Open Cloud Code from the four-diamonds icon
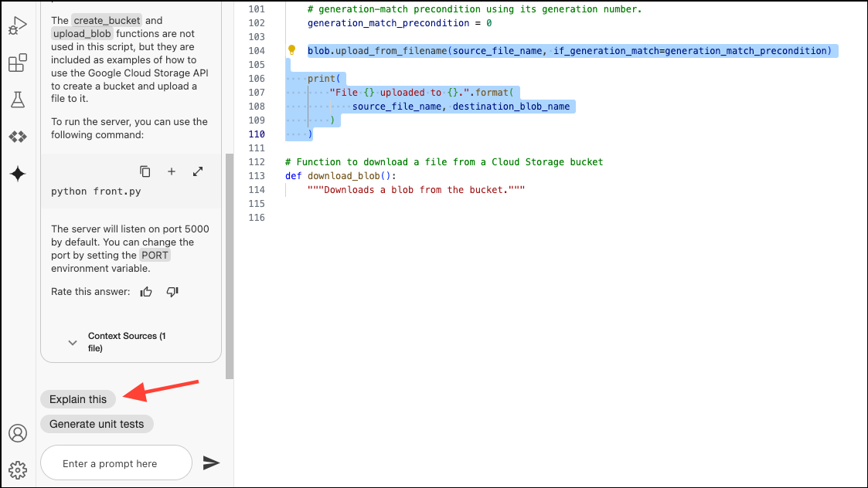The height and width of the screenshot is (488, 868). pos(17,137)
